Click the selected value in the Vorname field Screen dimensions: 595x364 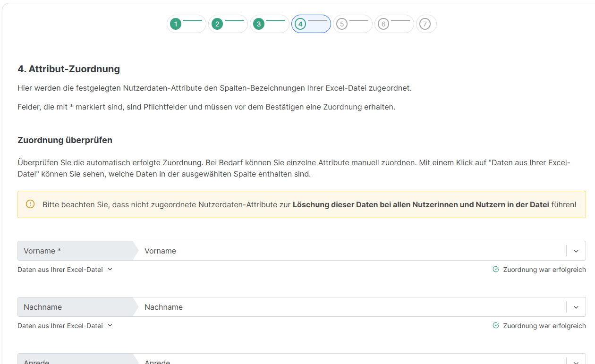(x=161, y=251)
